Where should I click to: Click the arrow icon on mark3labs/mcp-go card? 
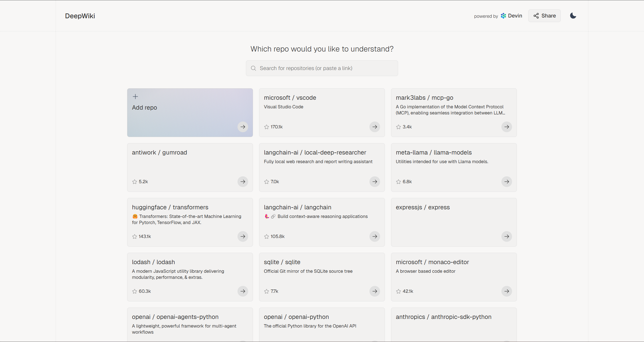(x=506, y=127)
